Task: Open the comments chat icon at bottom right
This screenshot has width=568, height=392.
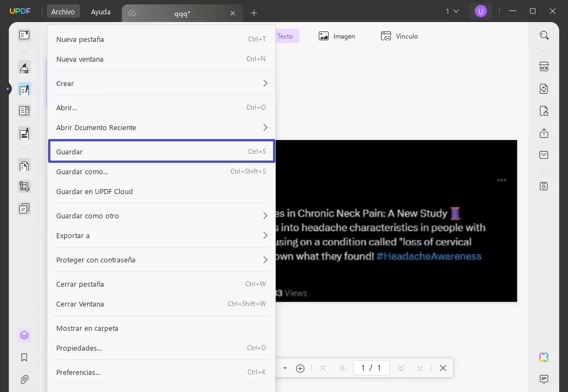Action: tap(544, 379)
